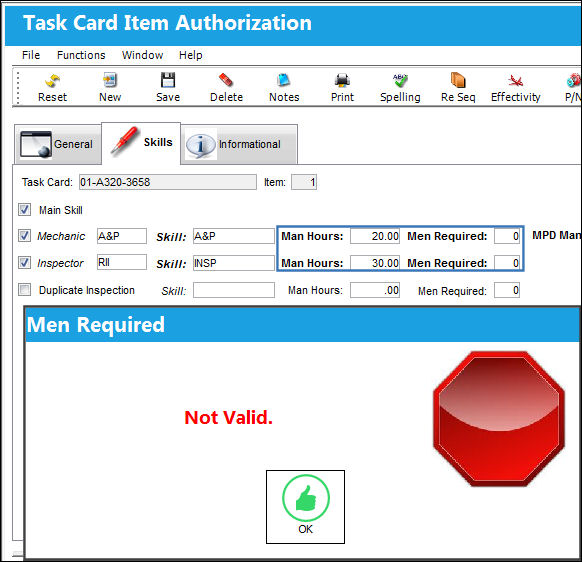This screenshot has height=562, width=582.
Task: Click Inspector Man Hours field 30.00
Action: [x=375, y=263]
